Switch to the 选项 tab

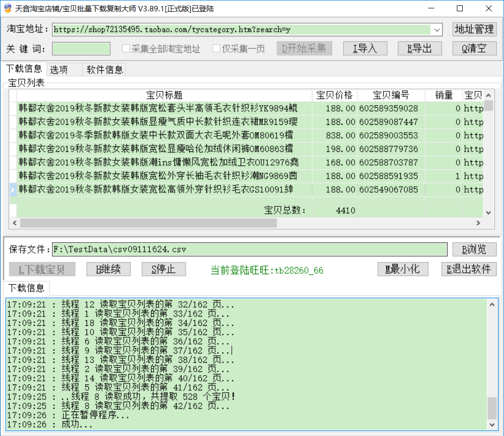click(x=59, y=70)
